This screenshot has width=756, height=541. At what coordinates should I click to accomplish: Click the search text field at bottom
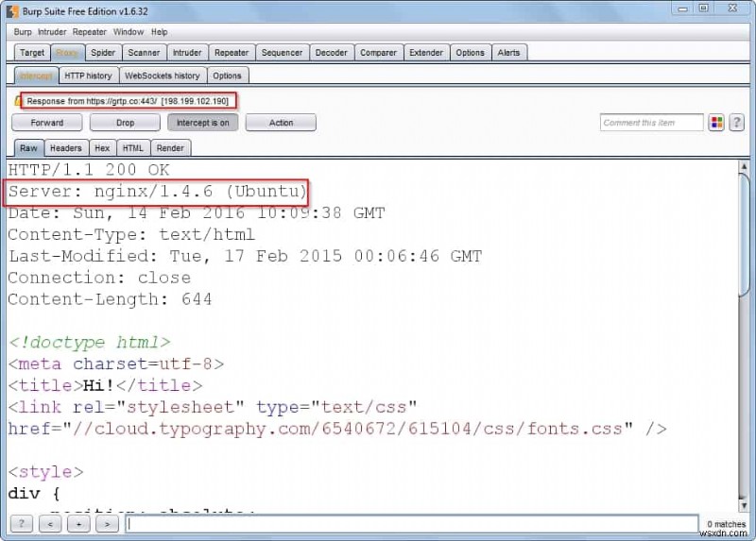coord(412,523)
